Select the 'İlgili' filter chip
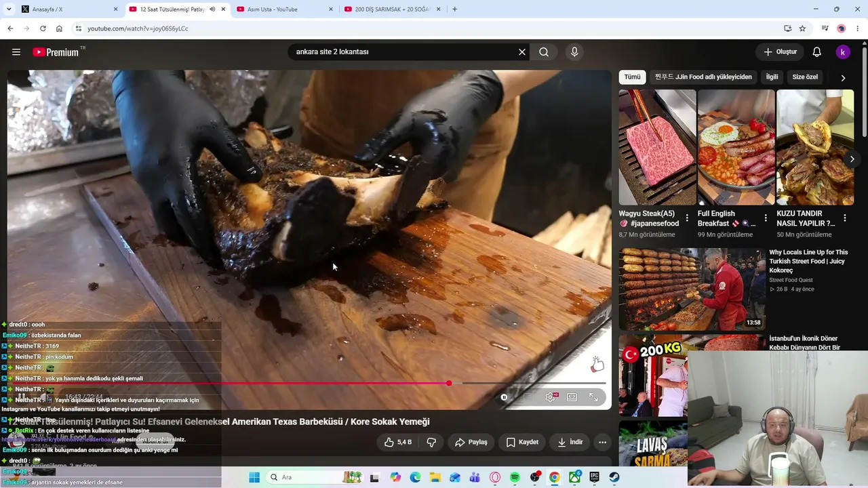This screenshot has height=488, width=868. (x=772, y=77)
